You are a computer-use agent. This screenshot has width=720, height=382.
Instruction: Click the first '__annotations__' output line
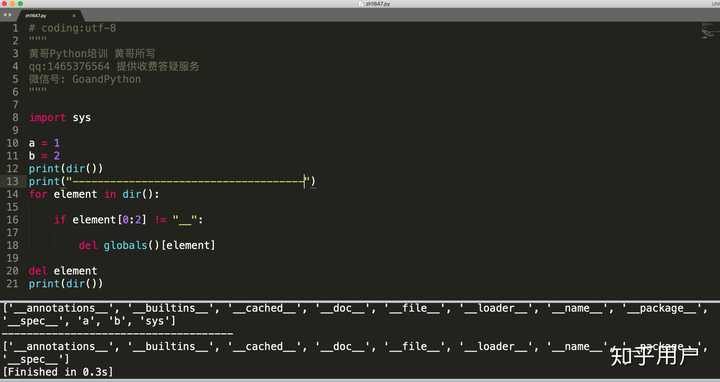point(355,309)
